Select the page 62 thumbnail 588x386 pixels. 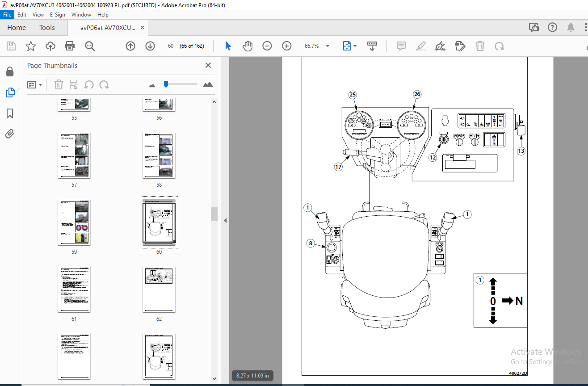[x=159, y=289]
